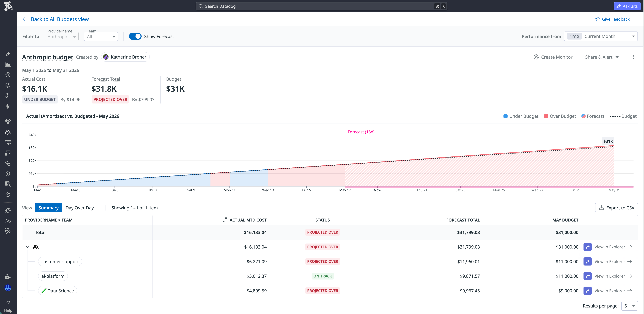Open the sparkle AI icon in sidebar
The image size is (644, 314).
pos(8,54)
